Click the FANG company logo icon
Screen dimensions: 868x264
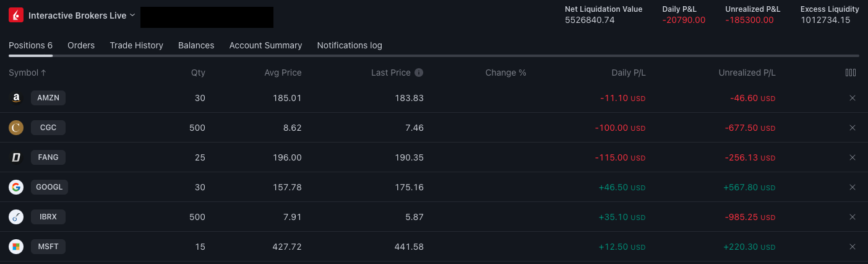pos(16,157)
